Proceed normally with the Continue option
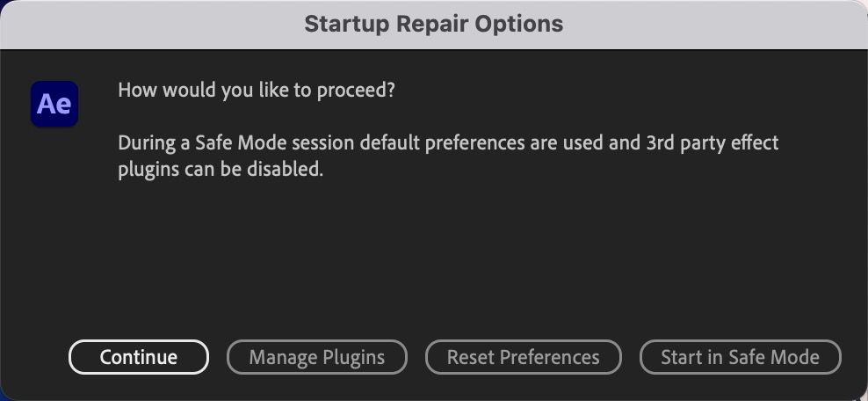The height and width of the screenshot is (401, 868). coord(139,357)
